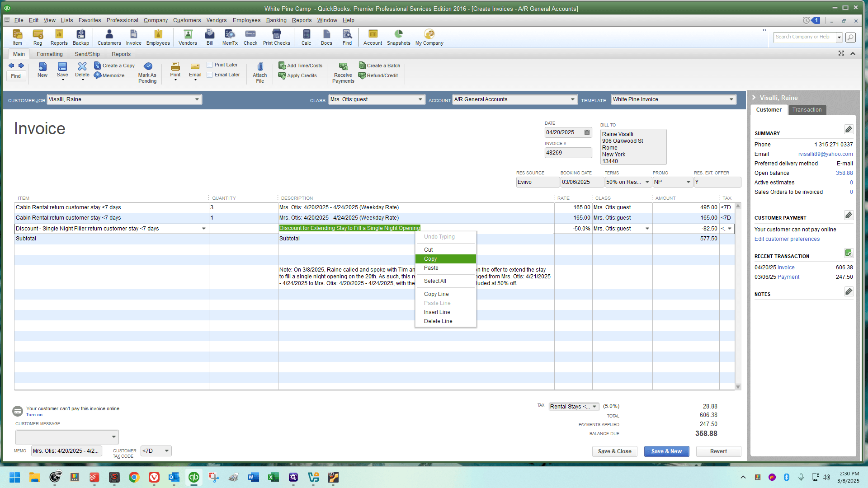This screenshot has width=868, height=488.
Task: Click the Save & Close button
Action: click(615, 451)
